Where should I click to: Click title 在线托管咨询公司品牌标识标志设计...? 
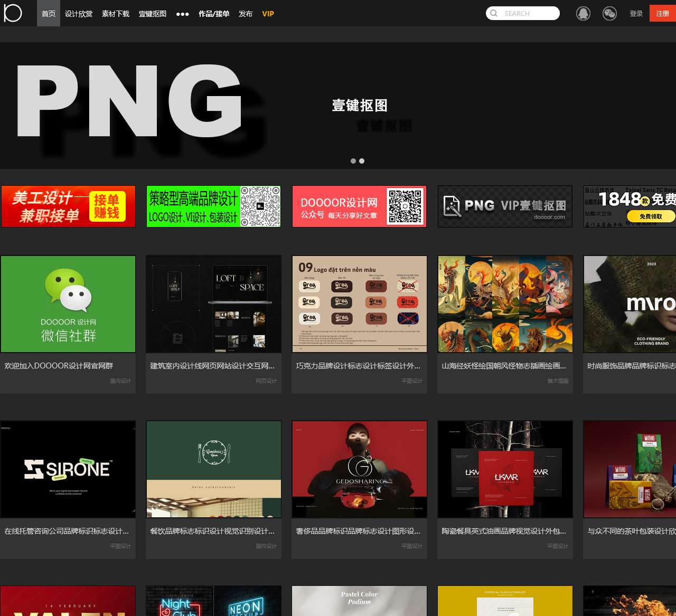(67, 531)
